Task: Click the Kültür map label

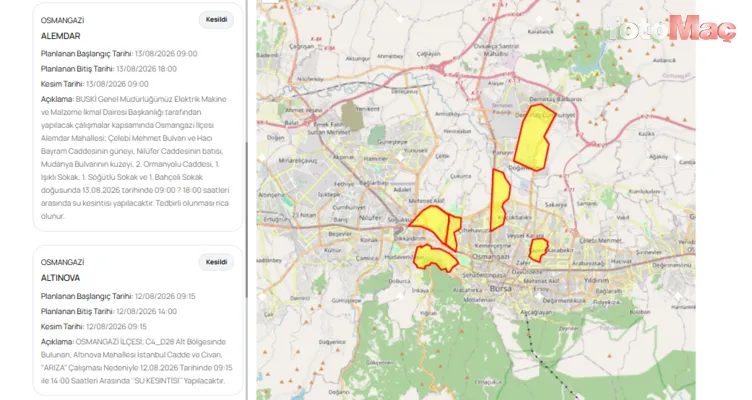Action: (x=333, y=250)
